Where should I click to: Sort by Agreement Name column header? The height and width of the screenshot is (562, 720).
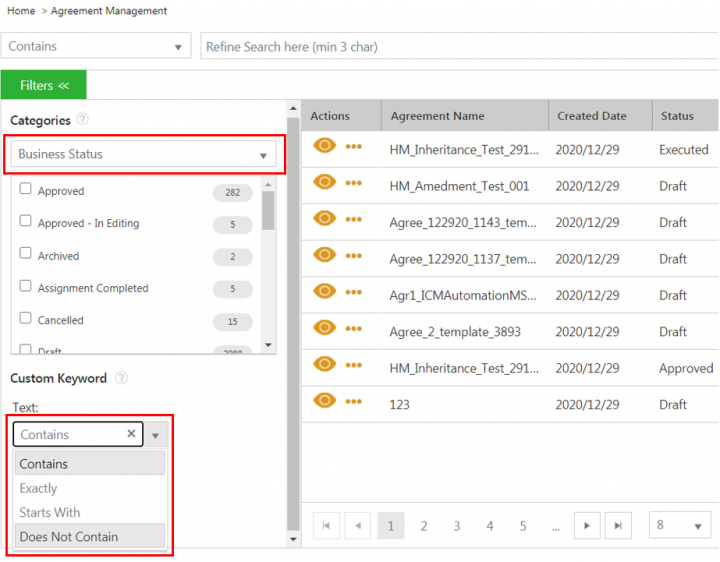(x=465, y=116)
